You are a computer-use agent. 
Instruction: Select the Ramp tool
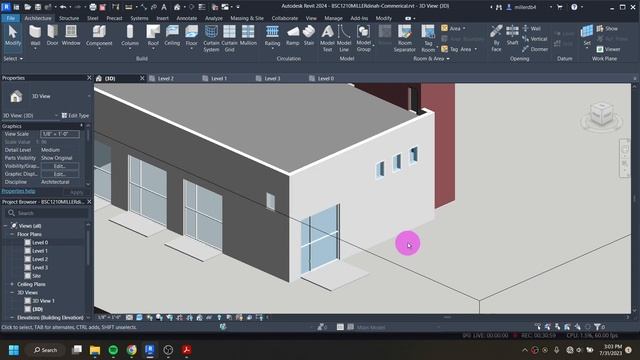(292, 36)
